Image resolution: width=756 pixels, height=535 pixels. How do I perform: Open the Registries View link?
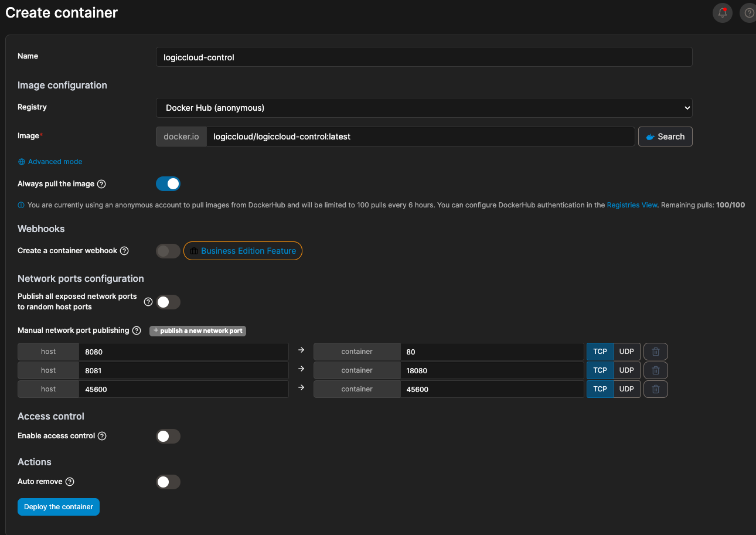[632, 205]
